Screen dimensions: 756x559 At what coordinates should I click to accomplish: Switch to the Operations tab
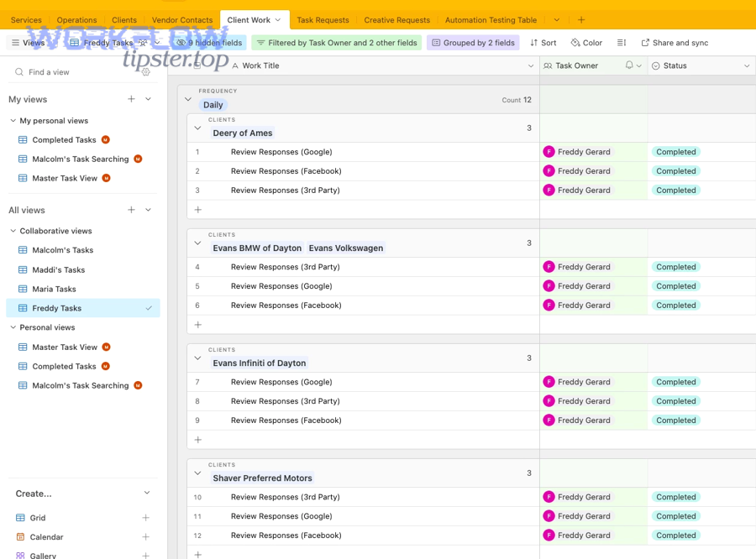pos(76,18)
